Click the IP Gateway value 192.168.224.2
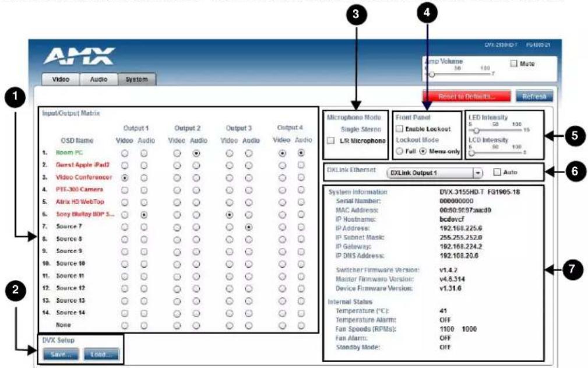 point(461,247)
